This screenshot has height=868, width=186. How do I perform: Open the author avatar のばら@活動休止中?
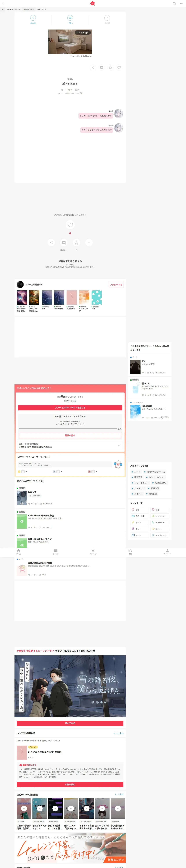[x=20, y=284]
